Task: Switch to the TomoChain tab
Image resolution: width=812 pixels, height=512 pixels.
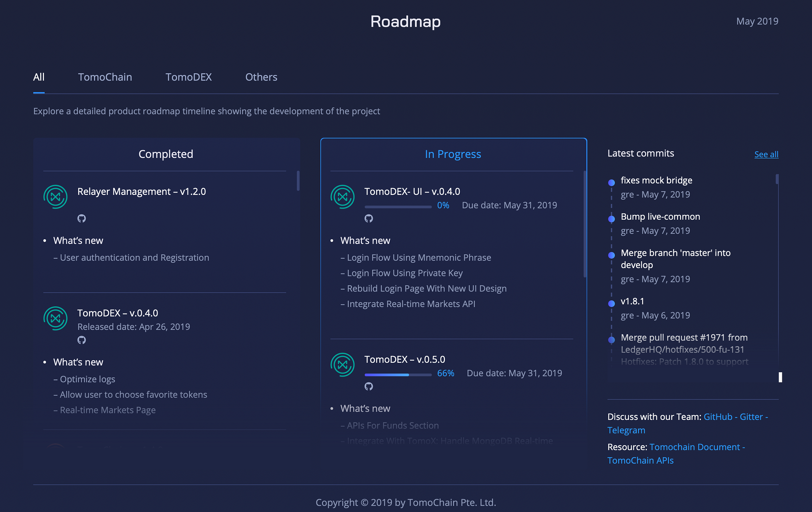Action: (x=105, y=77)
